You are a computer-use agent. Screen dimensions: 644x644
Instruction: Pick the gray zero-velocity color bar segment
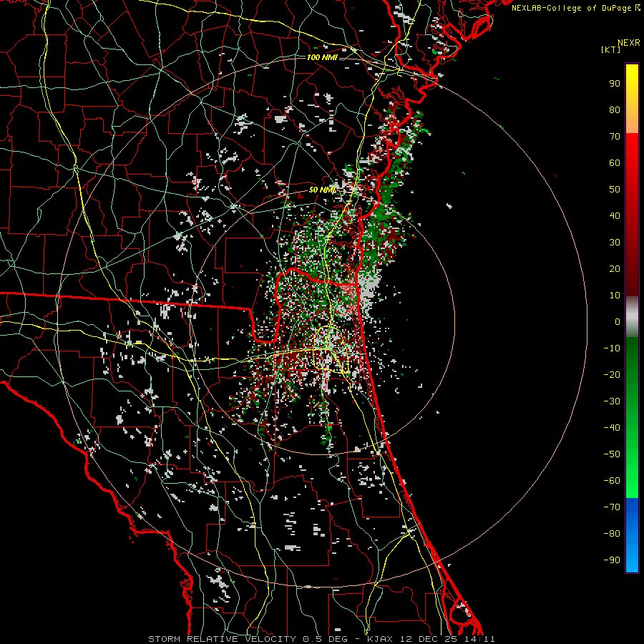click(632, 317)
